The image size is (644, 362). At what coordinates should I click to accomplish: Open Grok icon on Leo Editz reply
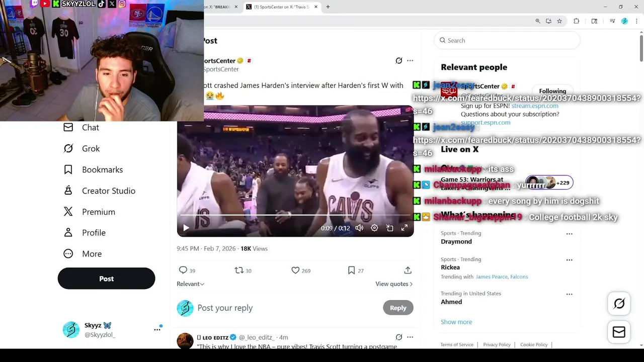click(x=399, y=337)
